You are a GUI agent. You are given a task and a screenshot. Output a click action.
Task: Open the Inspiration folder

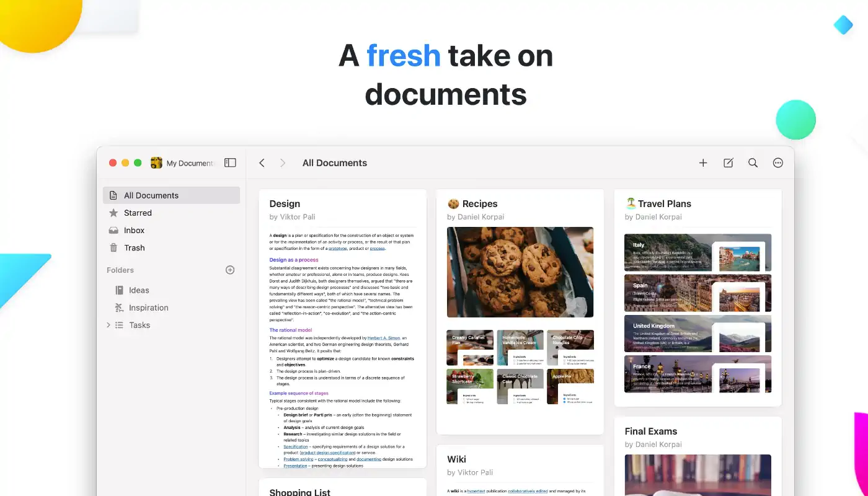pos(149,308)
